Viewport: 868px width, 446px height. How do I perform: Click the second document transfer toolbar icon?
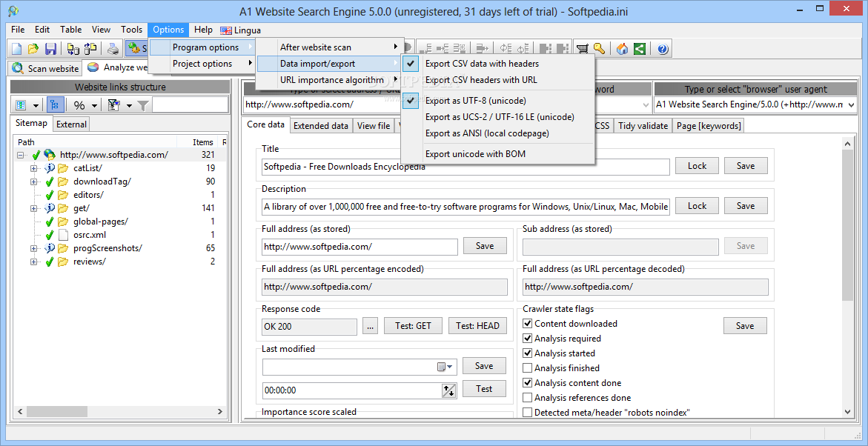(x=90, y=49)
